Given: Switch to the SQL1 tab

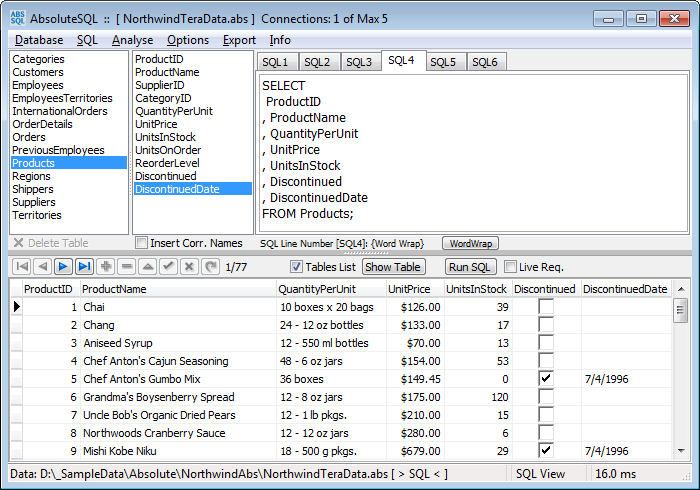Looking at the screenshot, I should click(x=275, y=62).
